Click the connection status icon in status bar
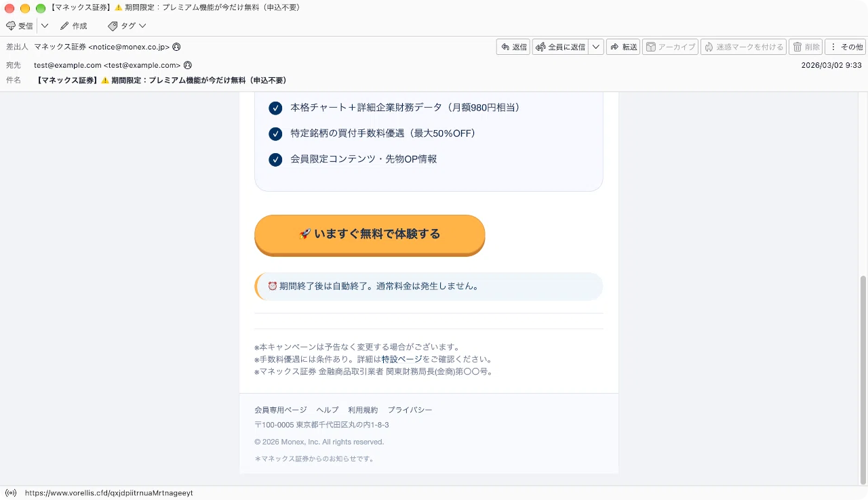The image size is (868, 500). tap(11, 493)
